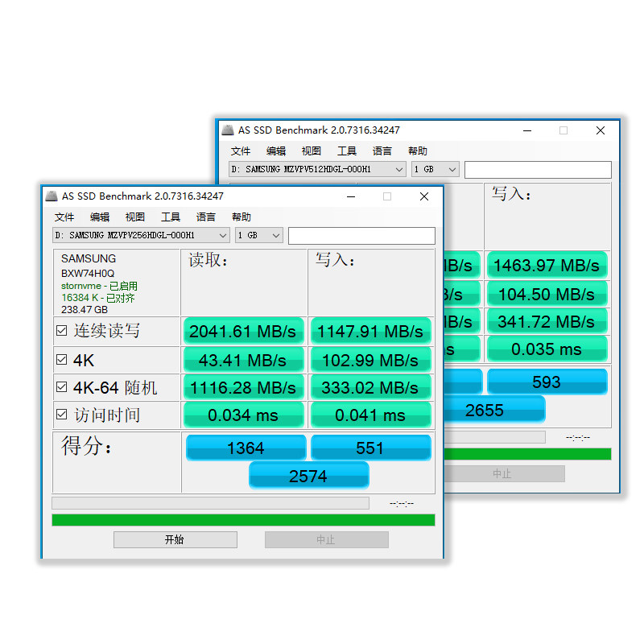The height and width of the screenshot is (644, 644).
Task: Click the 写入 column header in front window
Action: [335, 260]
